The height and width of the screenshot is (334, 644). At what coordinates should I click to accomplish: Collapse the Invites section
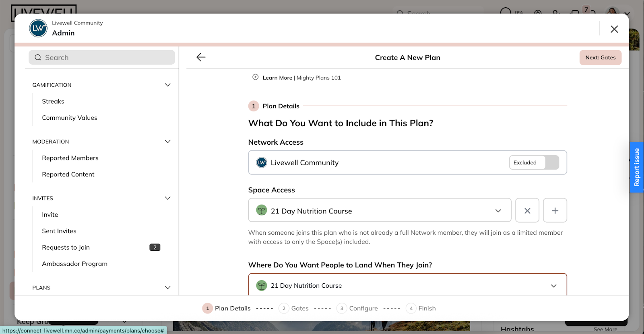tap(168, 198)
